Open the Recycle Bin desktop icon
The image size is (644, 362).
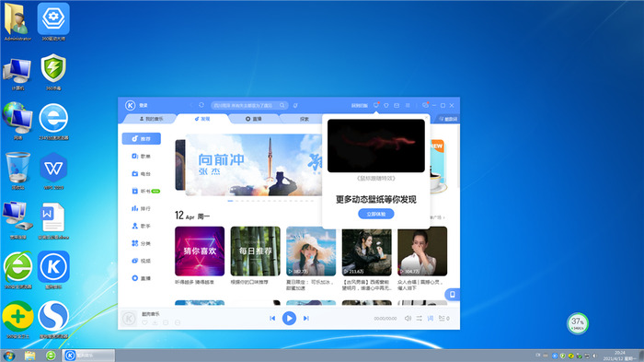click(17, 171)
